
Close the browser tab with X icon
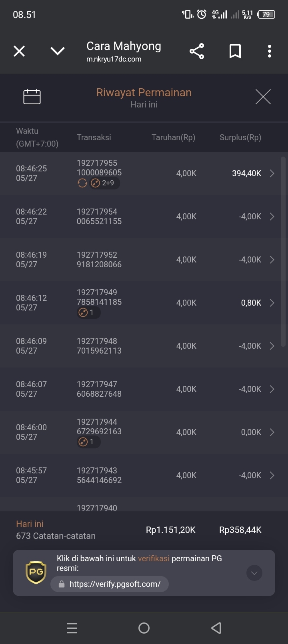click(19, 51)
